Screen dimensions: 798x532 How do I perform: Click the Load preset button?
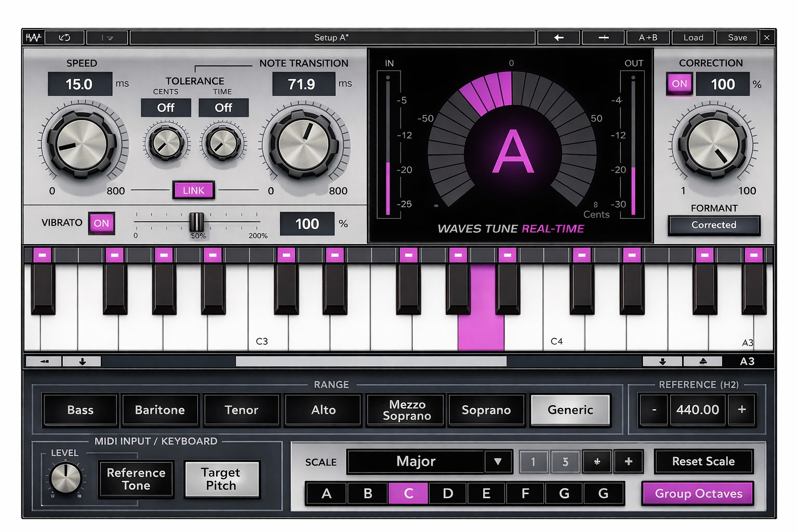693,37
